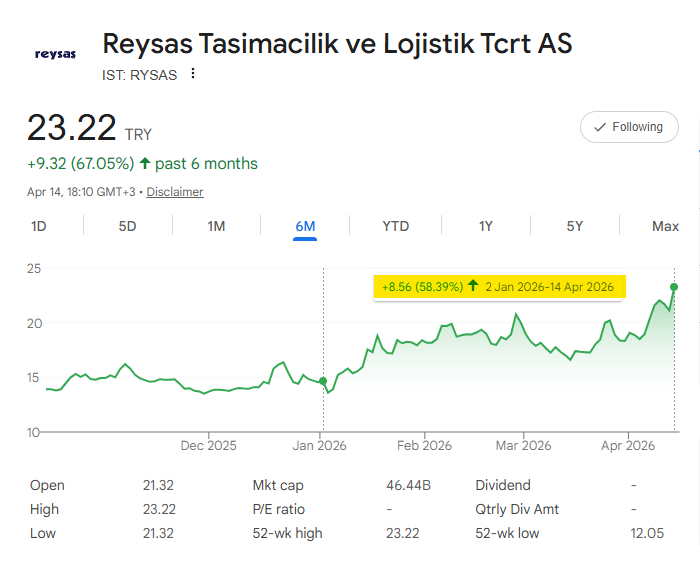The height and width of the screenshot is (581, 700).
Task: Click the IST: RYSAS ticker label
Action: click(x=139, y=75)
